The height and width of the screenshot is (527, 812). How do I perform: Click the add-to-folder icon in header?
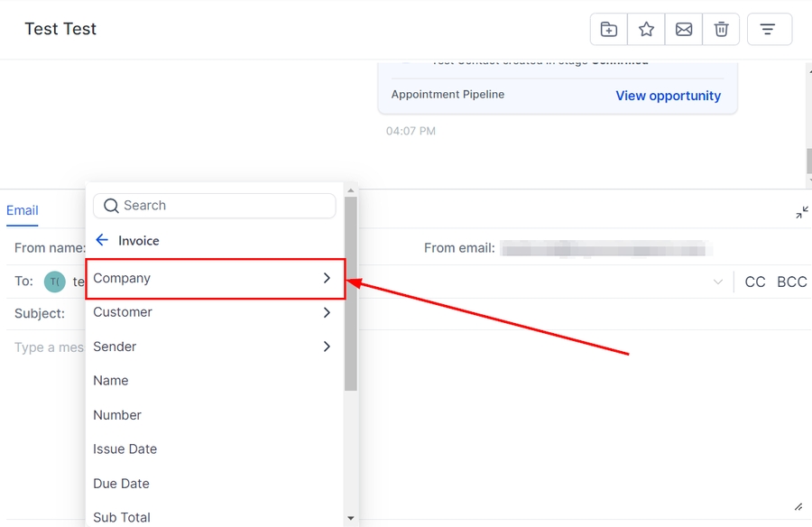(x=609, y=30)
